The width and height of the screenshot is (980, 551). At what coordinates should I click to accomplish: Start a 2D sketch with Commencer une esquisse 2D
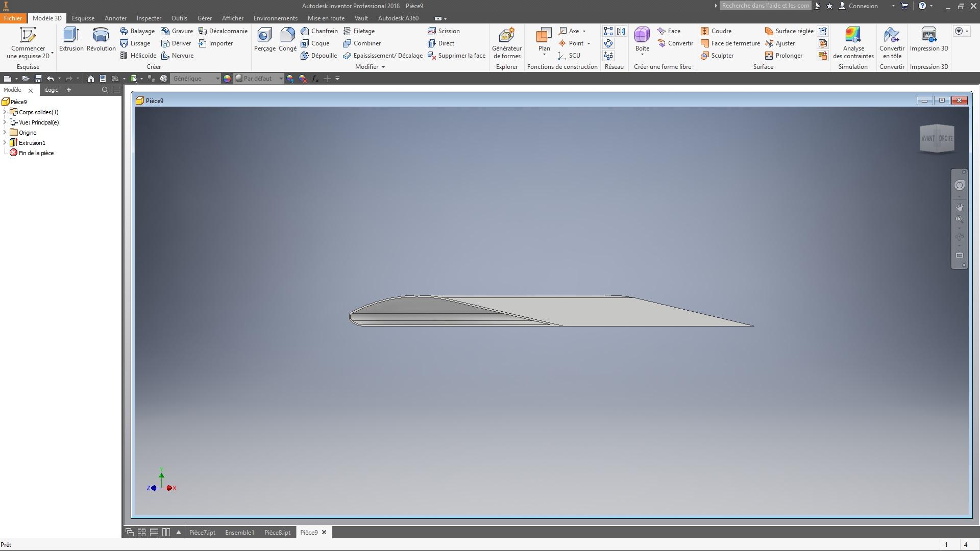pyautogui.click(x=28, y=43)
